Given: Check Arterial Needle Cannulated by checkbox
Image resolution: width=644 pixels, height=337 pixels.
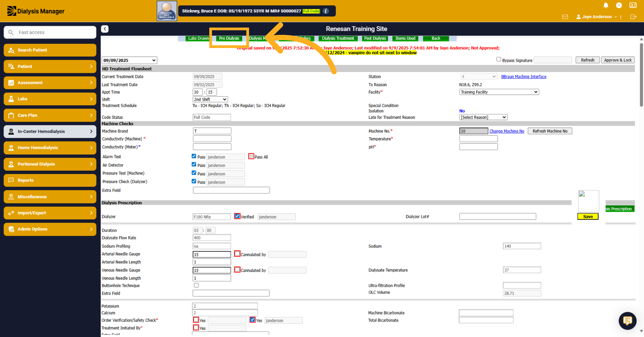Looking at the screenshot, I should coord(237,254).
